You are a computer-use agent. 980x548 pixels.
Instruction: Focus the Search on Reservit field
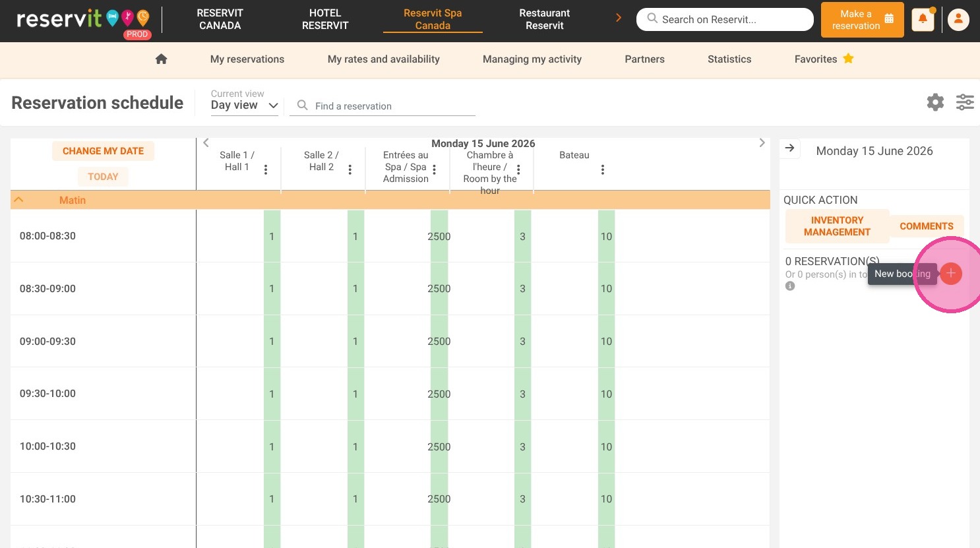coord(725,19)
